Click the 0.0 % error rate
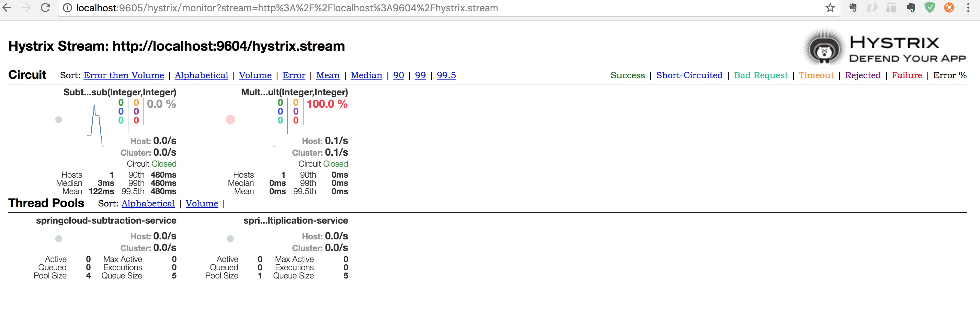The width and height of the screenshot is (980, 321). [161, 104]
